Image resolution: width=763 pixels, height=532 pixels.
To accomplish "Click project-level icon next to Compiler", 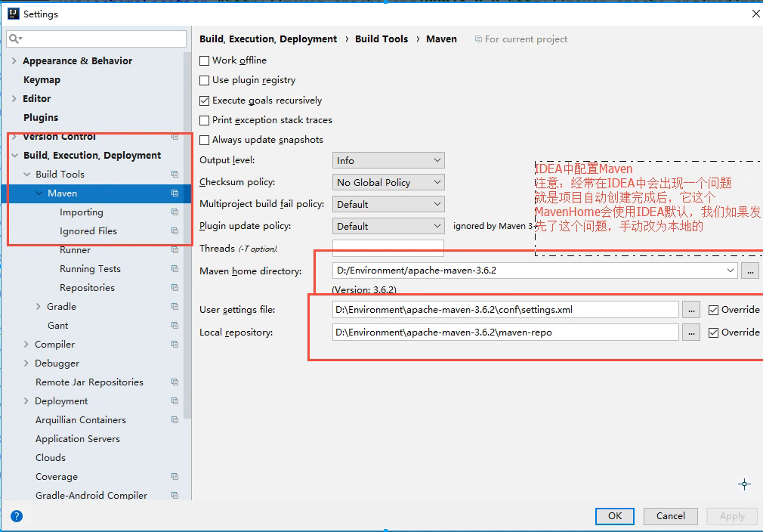I will 175,345.
